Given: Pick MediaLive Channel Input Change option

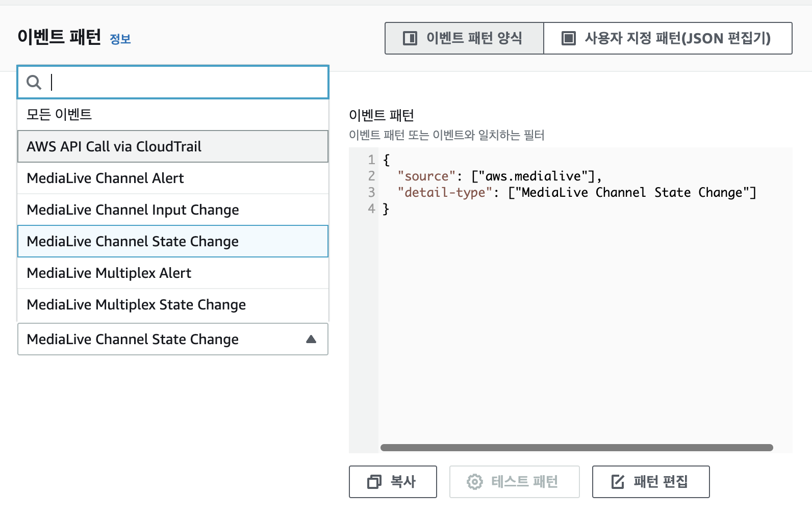Looking at the screenshot, I should [x=173, y=210].
